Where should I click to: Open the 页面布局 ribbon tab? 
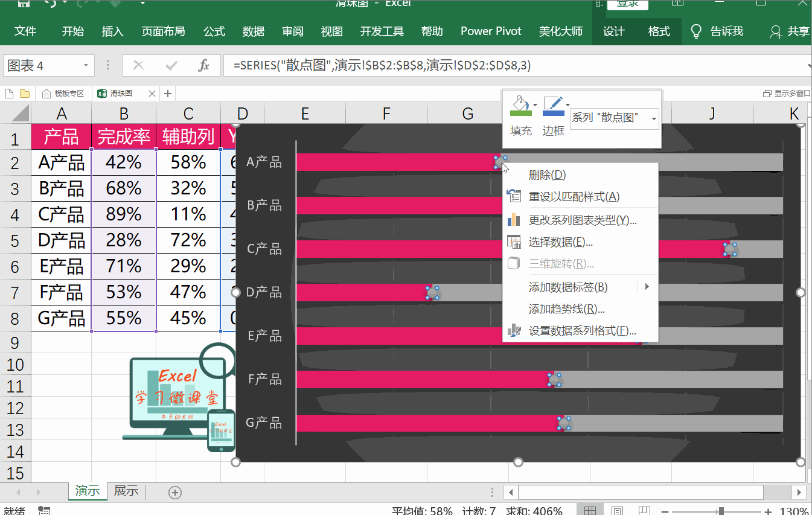163,31
